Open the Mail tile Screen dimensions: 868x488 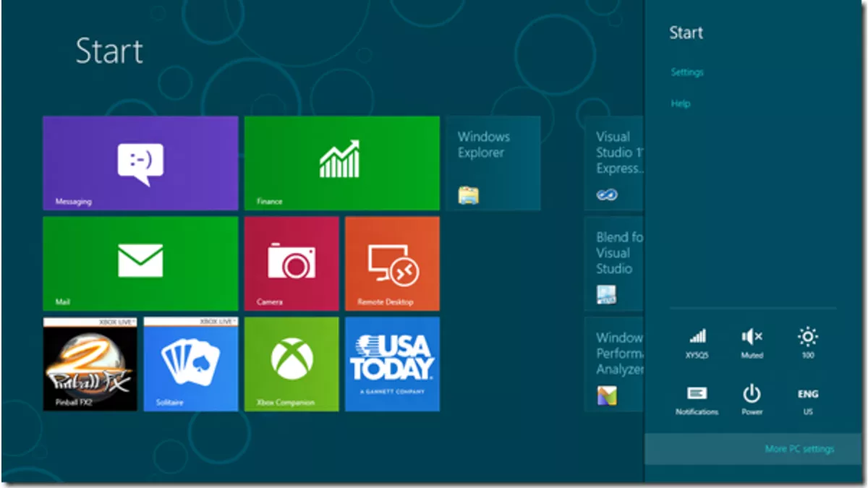coord(140,263)
